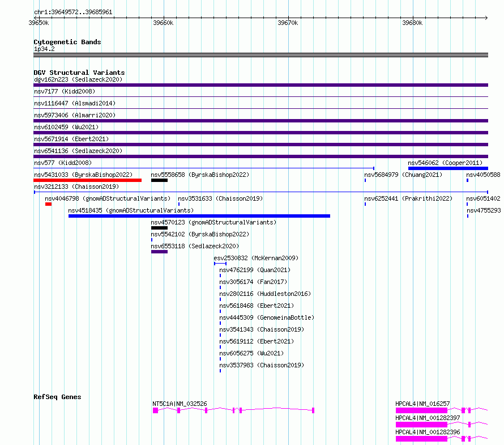Select the RefSeq Genes track title
Screen dimensions: 504x445
57,397
